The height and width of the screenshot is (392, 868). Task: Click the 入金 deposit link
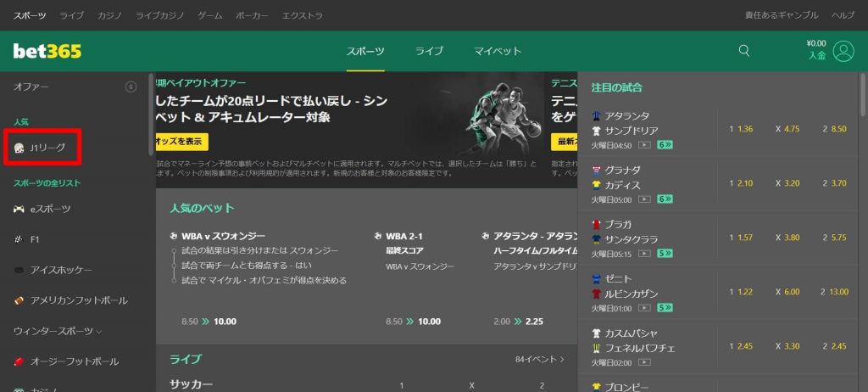coord(816,55)
